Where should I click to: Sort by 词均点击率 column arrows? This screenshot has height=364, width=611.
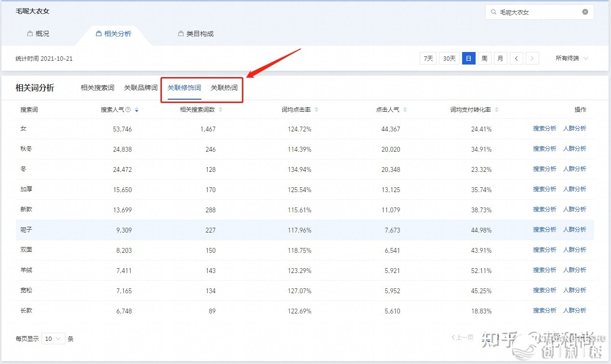317,109
